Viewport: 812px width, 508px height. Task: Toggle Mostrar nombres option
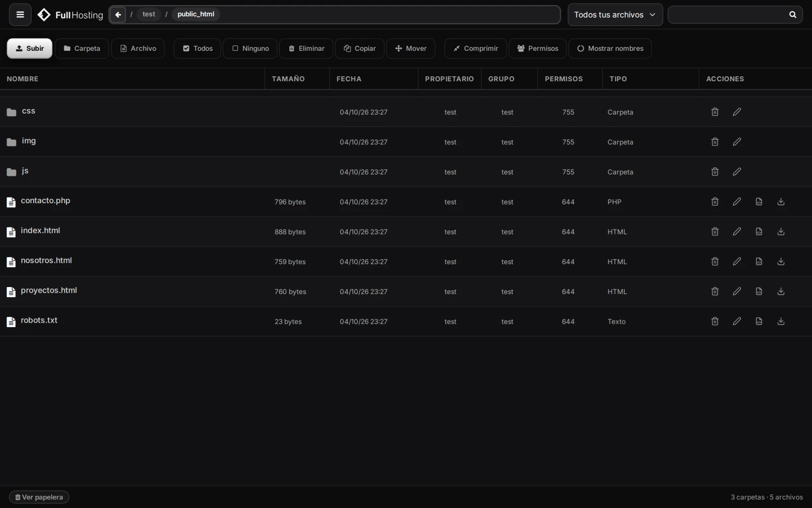pyautogui.click(x=610, y=49)
